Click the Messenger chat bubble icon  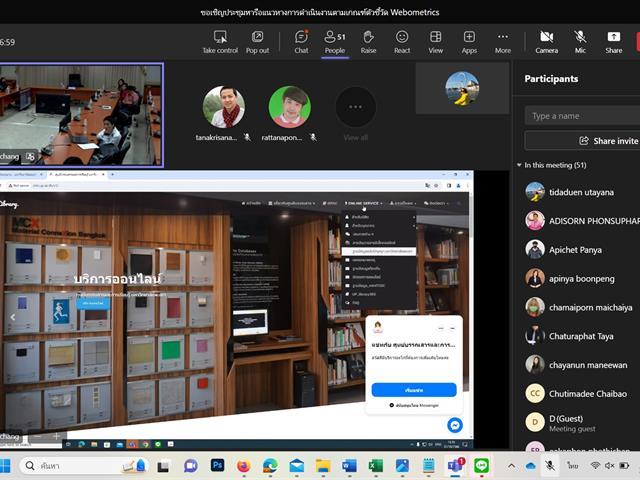[455, 425]
